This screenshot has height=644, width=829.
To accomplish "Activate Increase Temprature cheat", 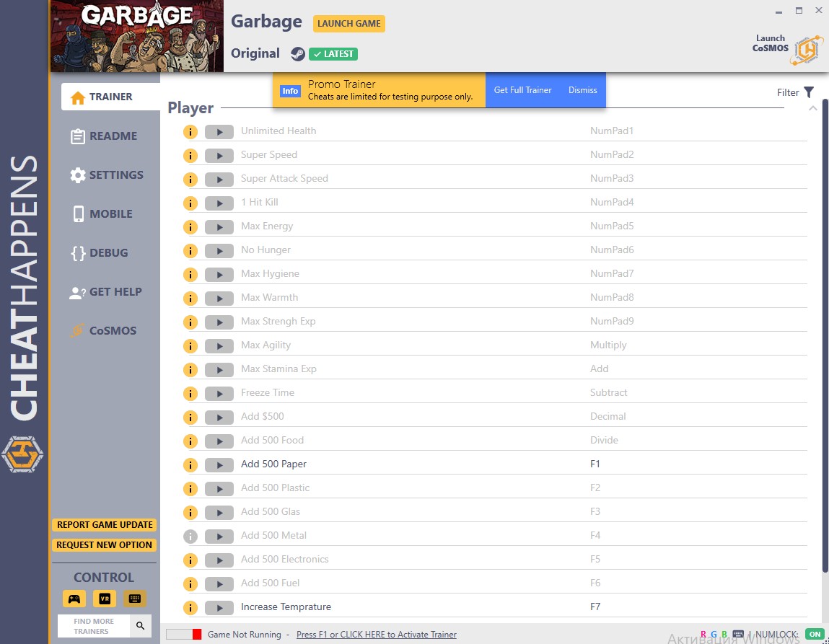I will point(219,607).
